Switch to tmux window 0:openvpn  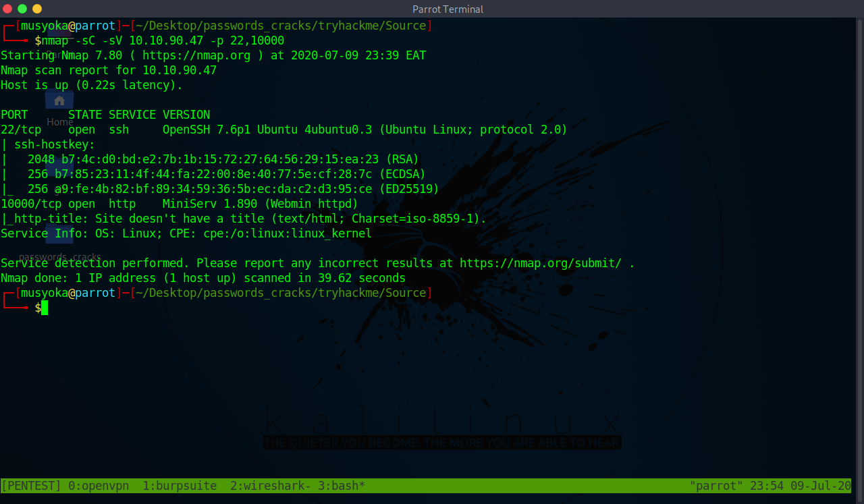(99, 486)
